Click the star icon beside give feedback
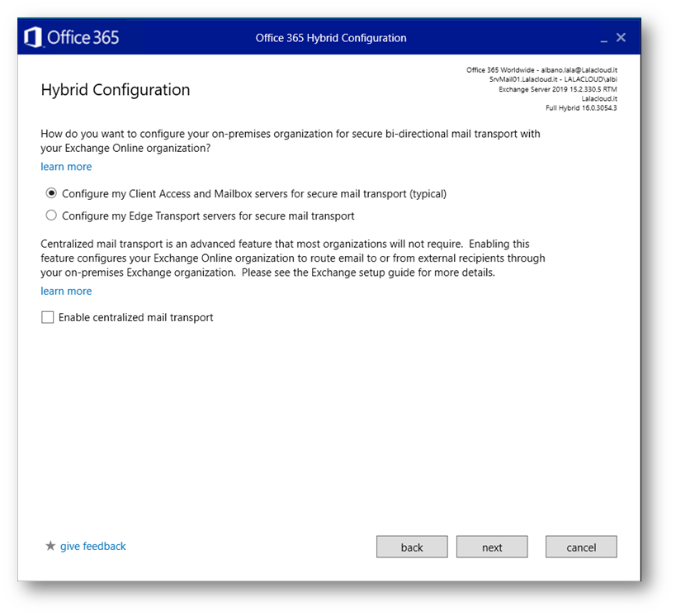 [x=50, y=546]
